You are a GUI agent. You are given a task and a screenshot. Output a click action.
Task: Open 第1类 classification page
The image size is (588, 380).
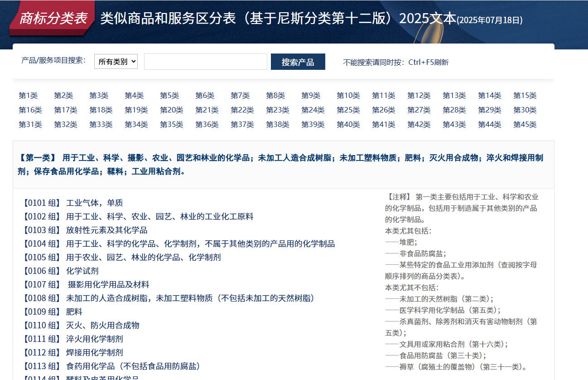click(x=28, y=96)
